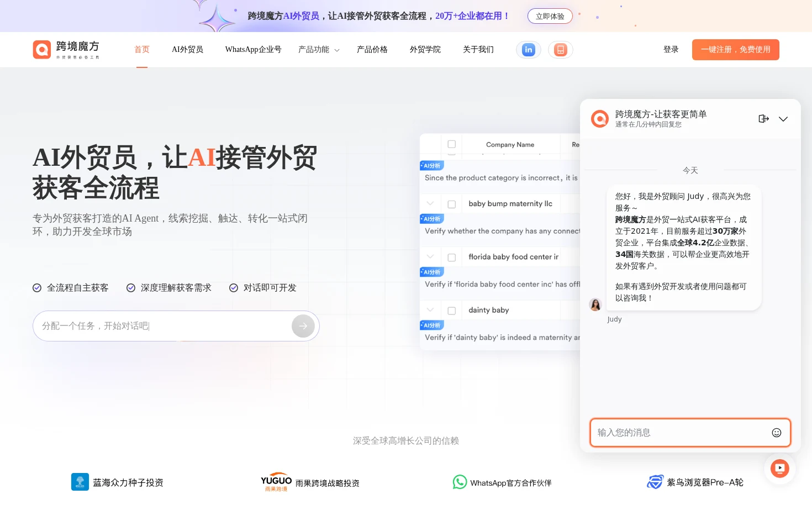This screenshot has height=510, width=812.
Task: Expand the dainty baby row chevron
Action: (430, 310)
